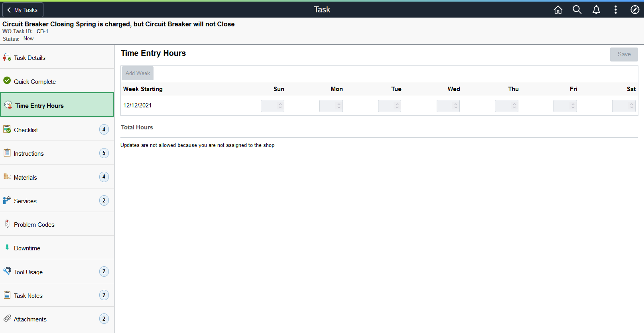Click the week starting date 12/12/2021
The width and height of the screenshot is (644, 333).
coord(138,105)
